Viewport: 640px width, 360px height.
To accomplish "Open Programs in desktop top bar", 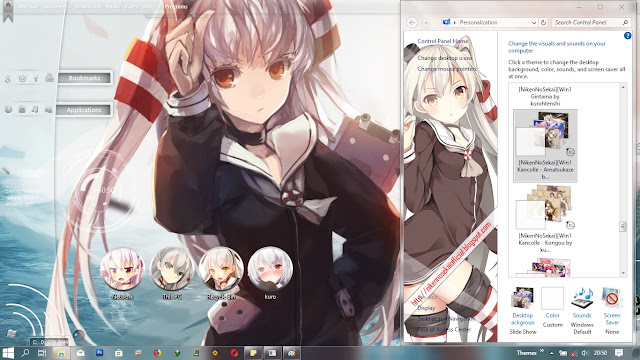I will pyautogui.click(x=176, y=7).
